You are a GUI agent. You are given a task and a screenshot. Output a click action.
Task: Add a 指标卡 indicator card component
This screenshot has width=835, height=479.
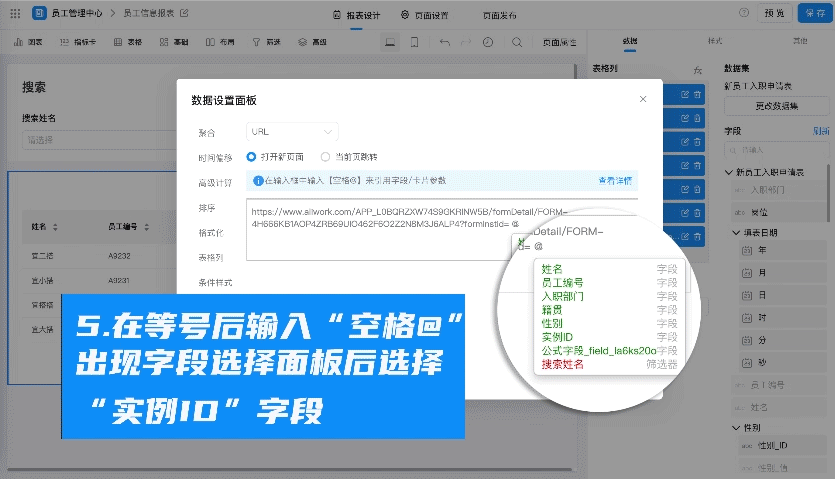click(x=78, y=42)
